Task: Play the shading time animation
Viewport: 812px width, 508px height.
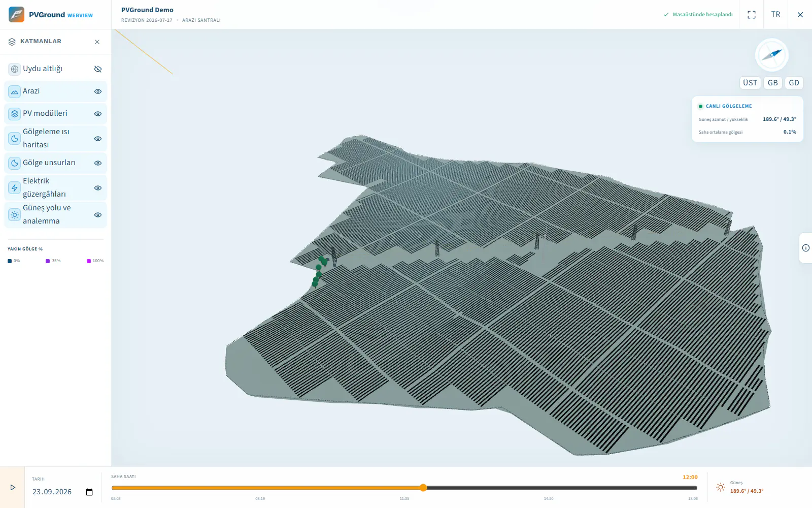Action: tap(13, 488)
